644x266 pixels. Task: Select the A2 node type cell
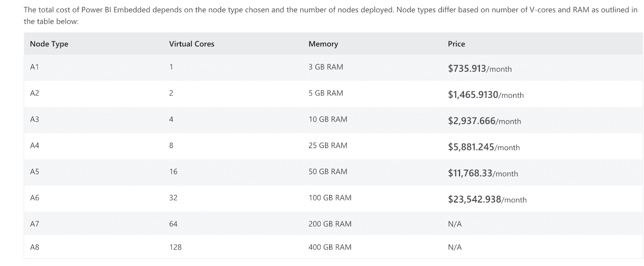35,93
